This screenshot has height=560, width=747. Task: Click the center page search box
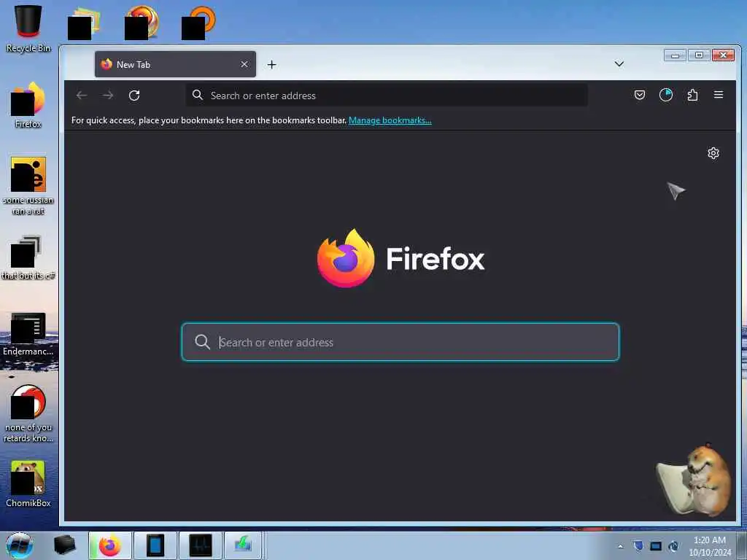[x=400, y=342]
